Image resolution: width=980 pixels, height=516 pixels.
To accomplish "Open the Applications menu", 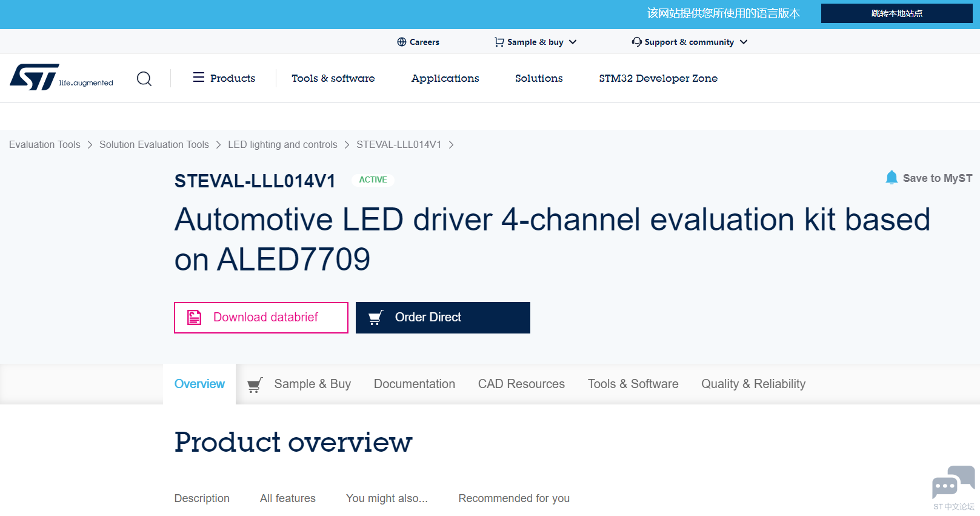I will [445, 78].
